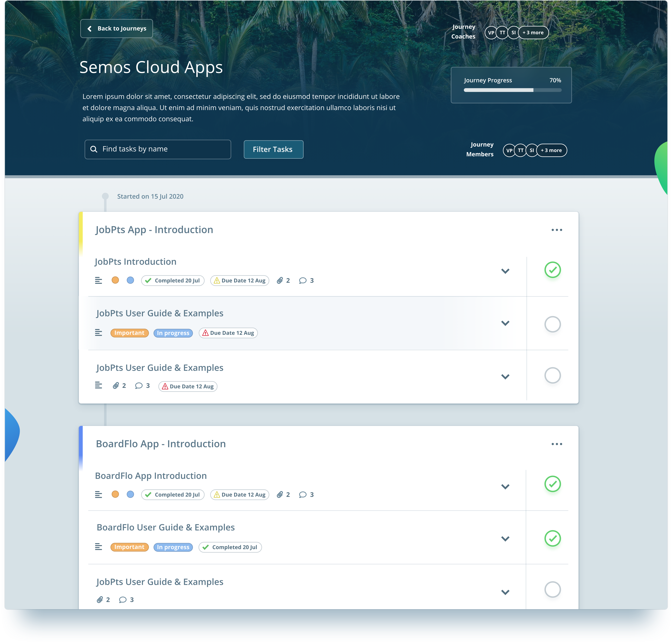Screen dimensions: 672x643
Task: Click the description icon on JobPts Introduction
Action: pos(98,280)
